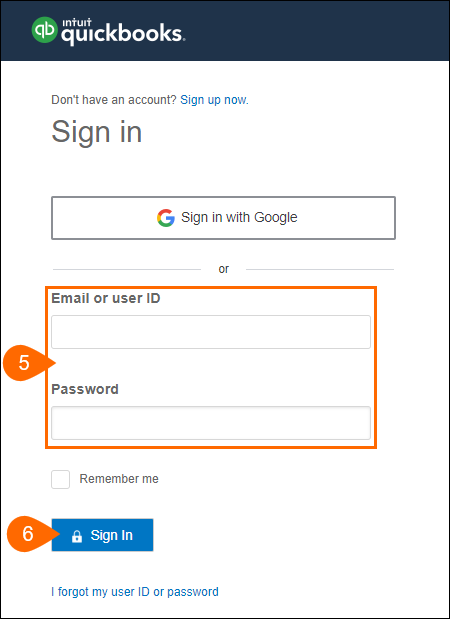Click the Don't have an account text
Viewport: 450px width, 619px height.
tap(114, 100)
